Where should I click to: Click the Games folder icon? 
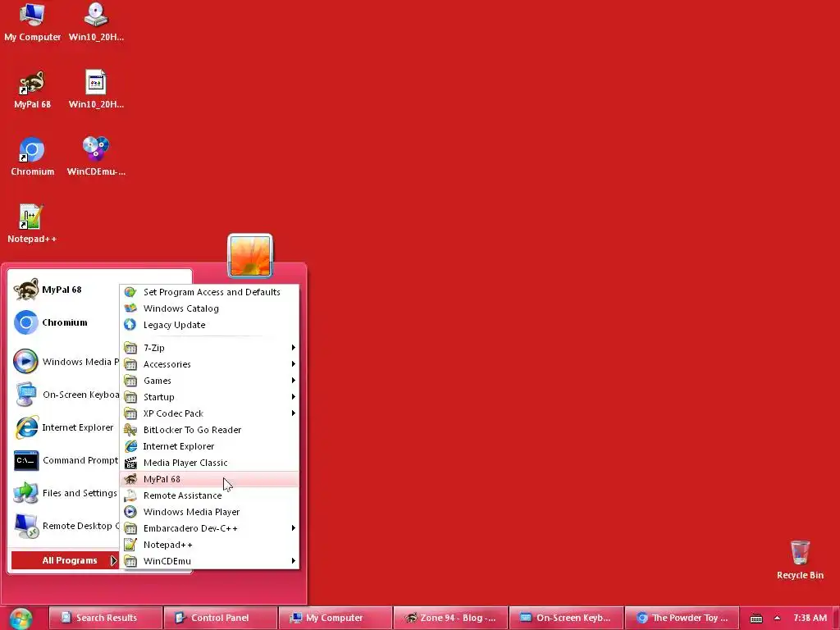130,381
